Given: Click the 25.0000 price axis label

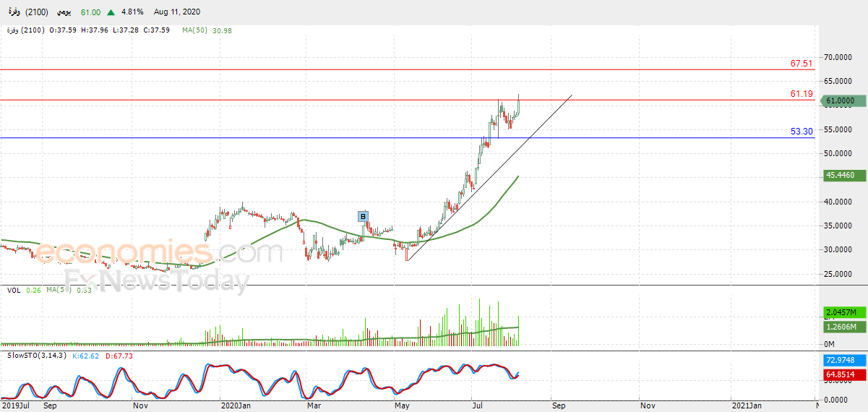Looking at the screenshot, I should [x=838, y=274].
